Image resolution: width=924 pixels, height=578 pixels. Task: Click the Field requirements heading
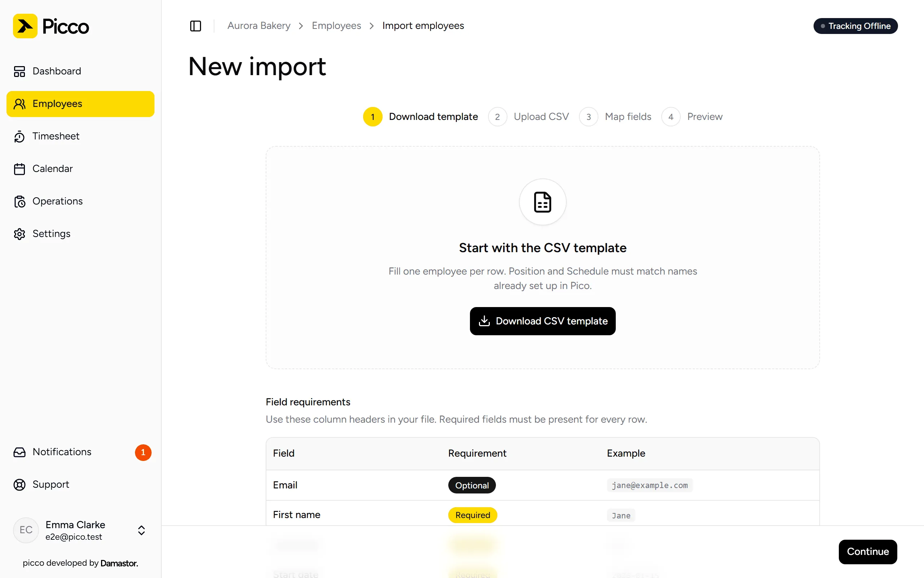click(308, 402)
